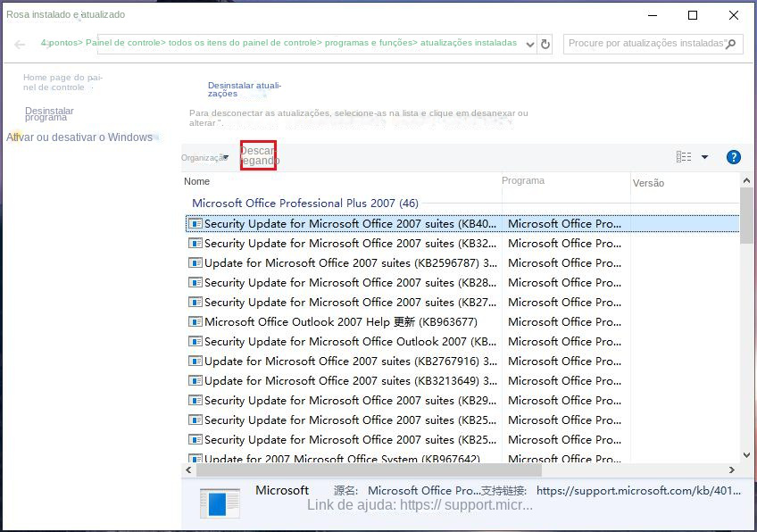Refresh the installed updates list
Screen dimensions: 757x532
click(x=545, y=44)
